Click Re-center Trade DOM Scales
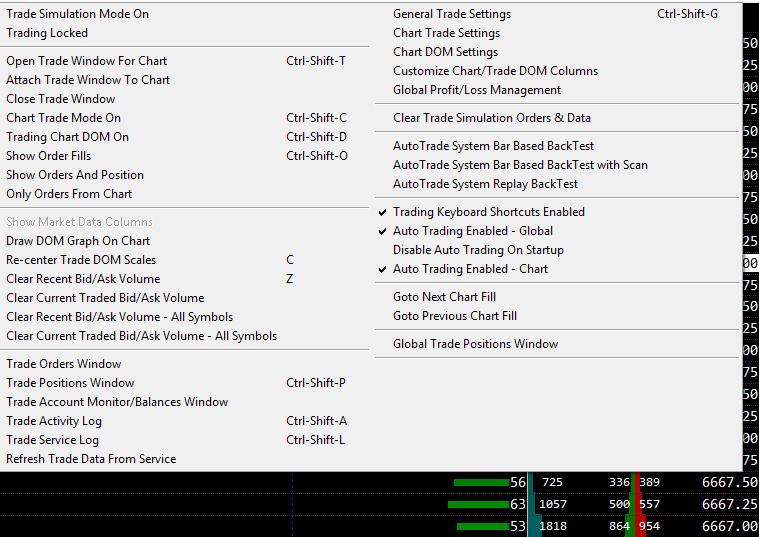Image resolution: width=759 pixels, height=537 pixels. tap(81, 260)
